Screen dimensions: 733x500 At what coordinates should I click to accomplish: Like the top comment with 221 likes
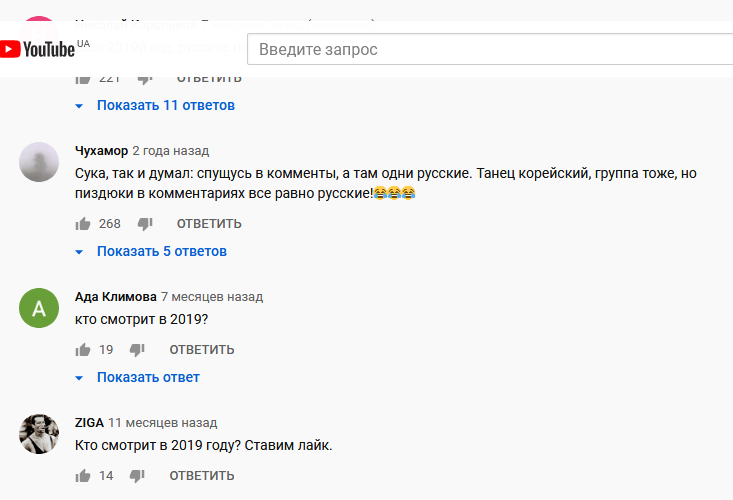click(82, 78)
